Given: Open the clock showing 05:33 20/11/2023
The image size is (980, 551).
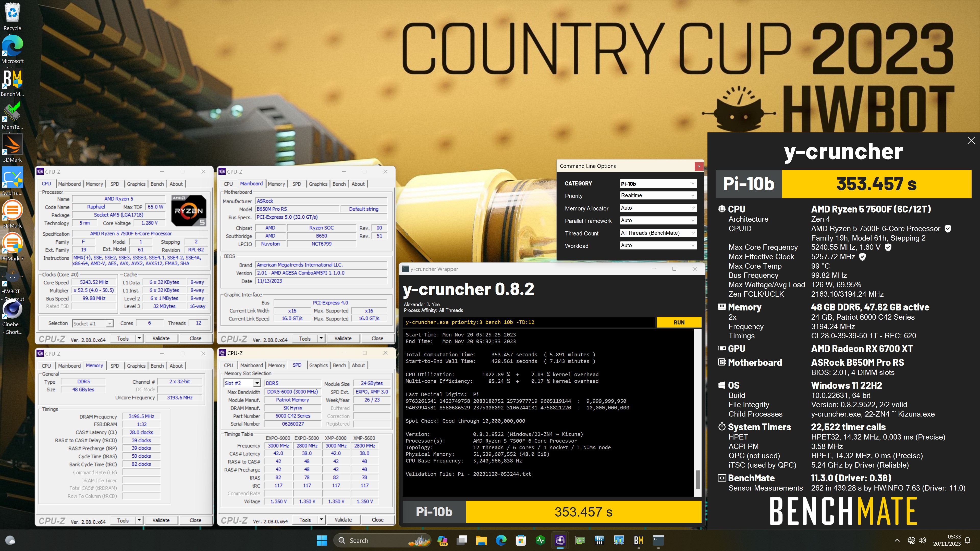Looking at the screenshot, I should point(947,540).
